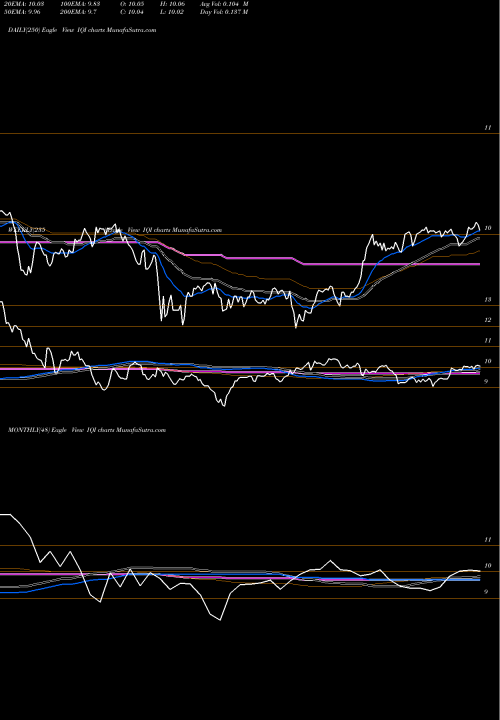Click the 11 price label on monthly chart

488,540
